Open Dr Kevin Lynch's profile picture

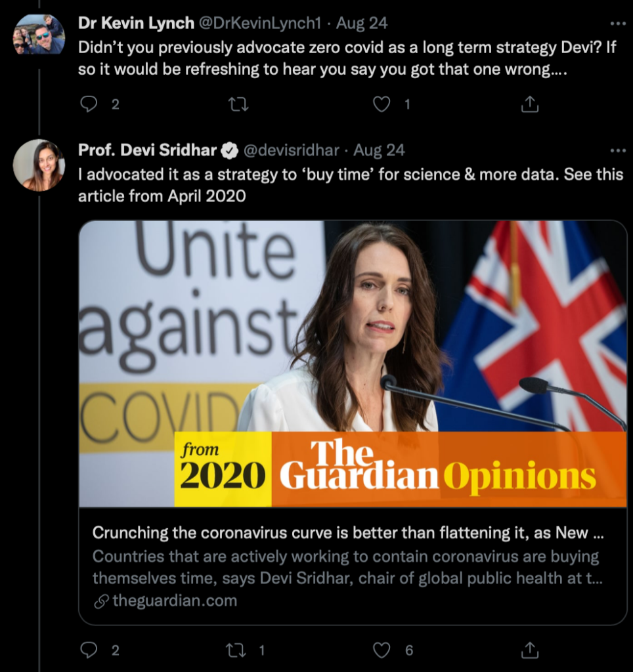[39, 34]
